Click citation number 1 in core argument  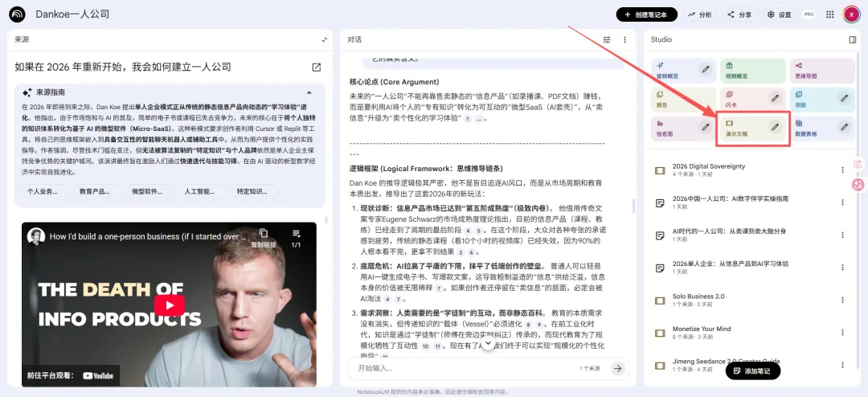pyautogui.click(x=468, y=118)
